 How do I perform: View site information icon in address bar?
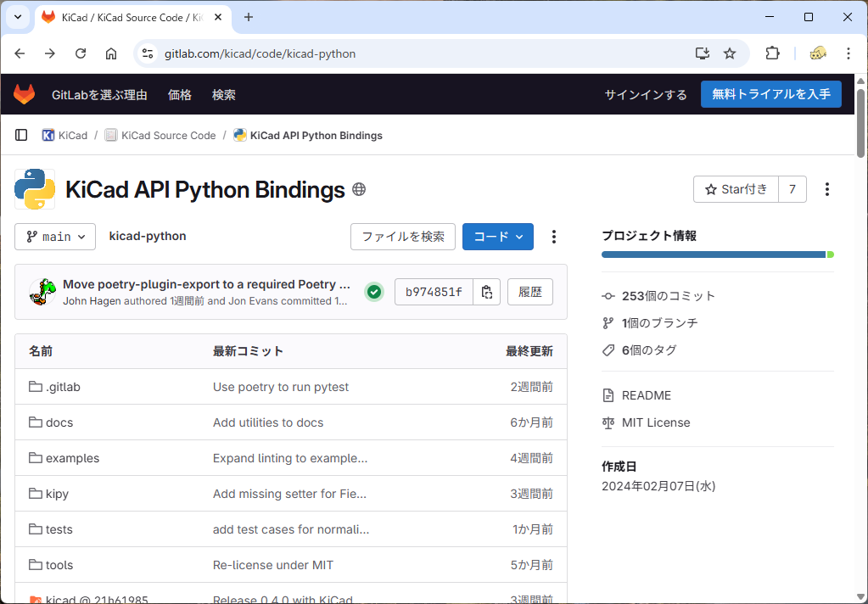148,53
